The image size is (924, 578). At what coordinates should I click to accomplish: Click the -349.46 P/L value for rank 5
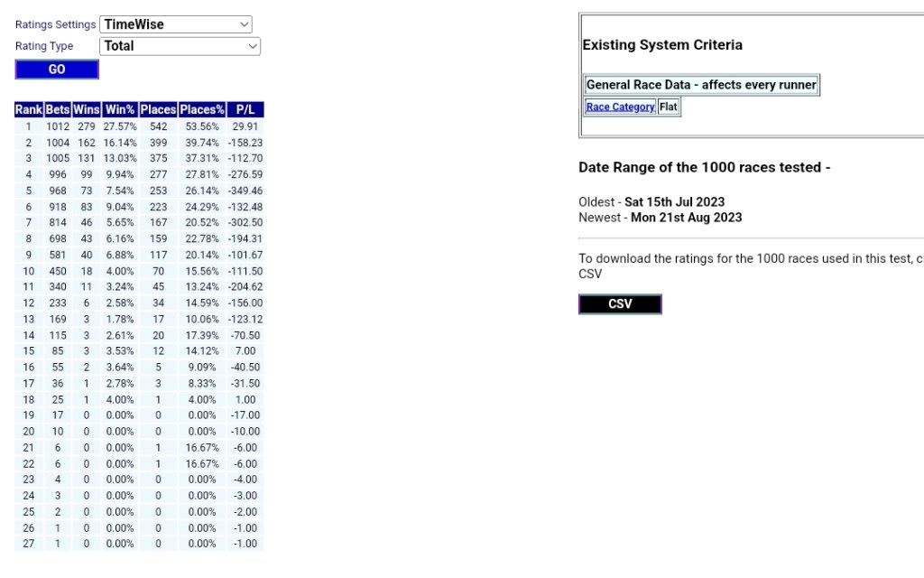pos(245,191)
